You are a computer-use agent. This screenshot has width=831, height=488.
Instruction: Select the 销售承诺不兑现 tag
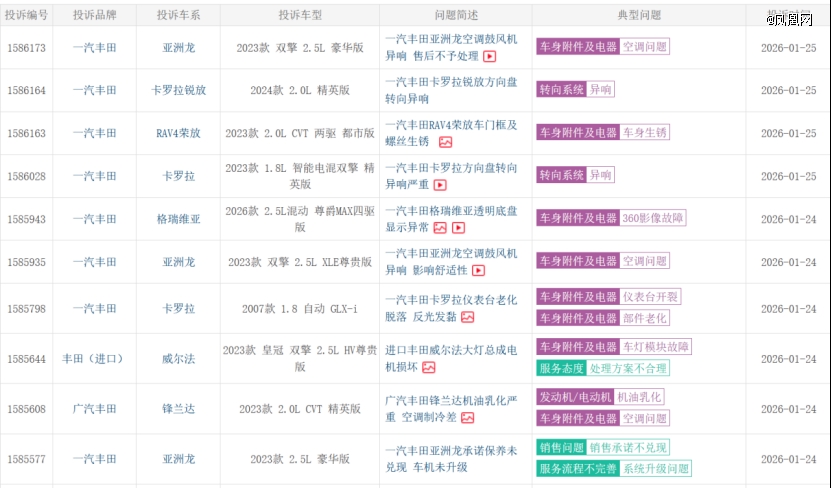[628, 447]
